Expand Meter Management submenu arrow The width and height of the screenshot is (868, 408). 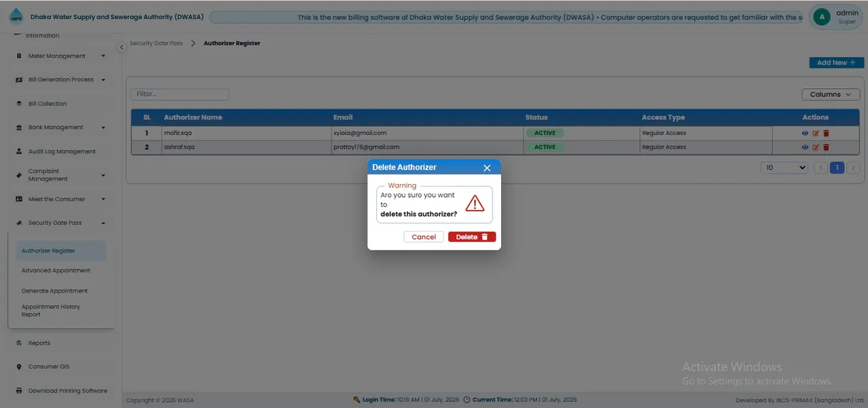[104, 56]
